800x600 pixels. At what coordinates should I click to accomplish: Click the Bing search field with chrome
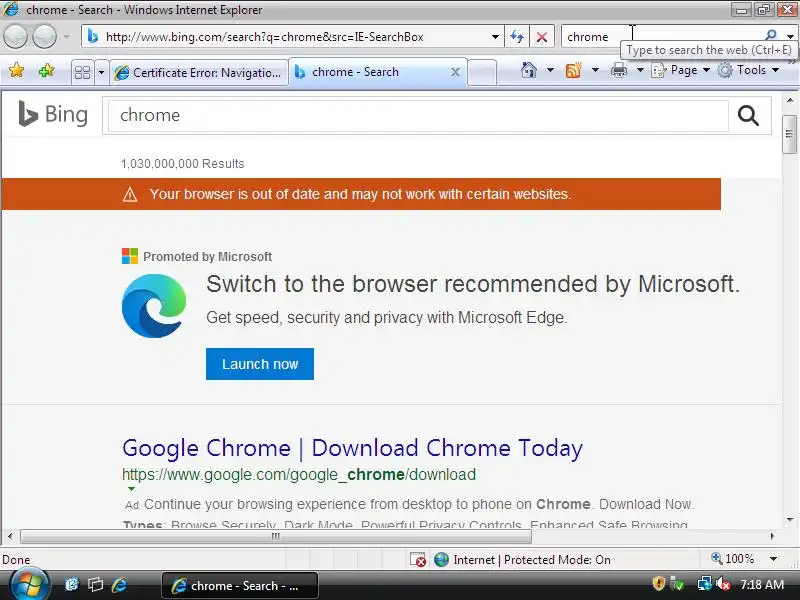click(x=418, y=116)
